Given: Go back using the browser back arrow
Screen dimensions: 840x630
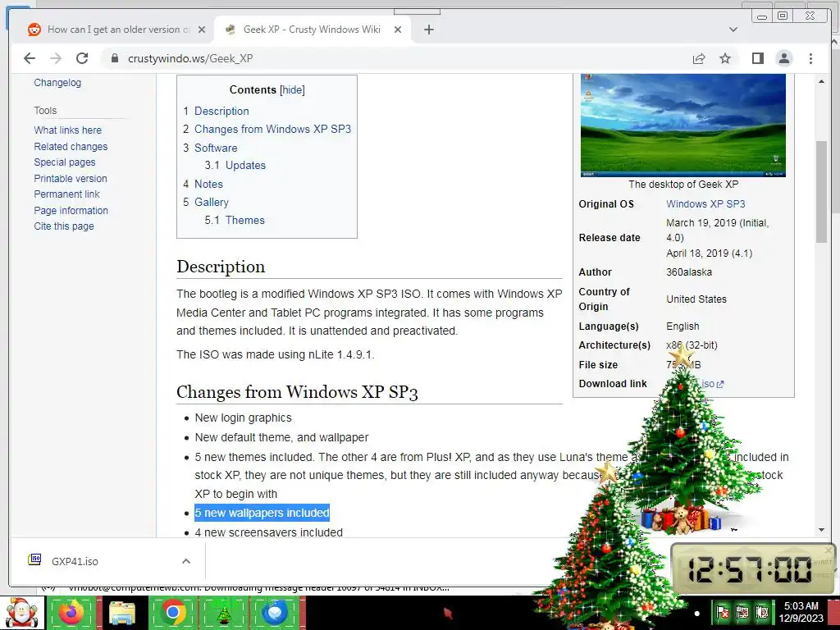Looking at the screenshot, I should click(x=30, y=58).
